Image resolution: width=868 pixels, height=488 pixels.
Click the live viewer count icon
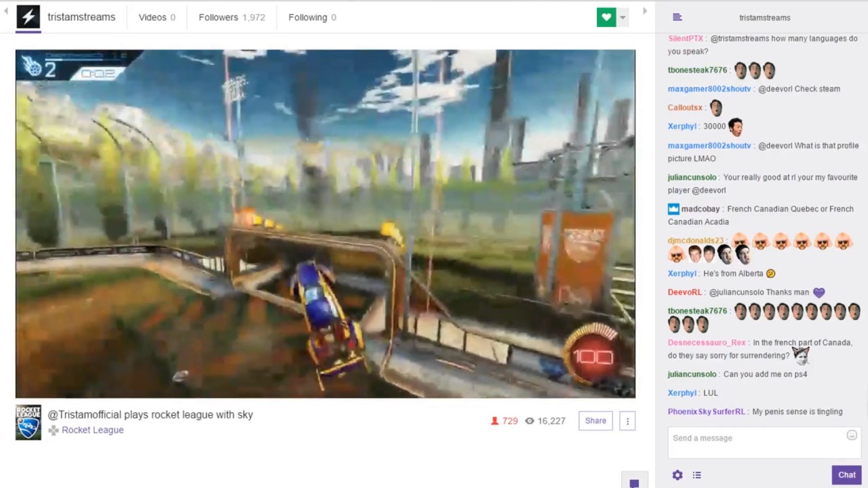494,421
